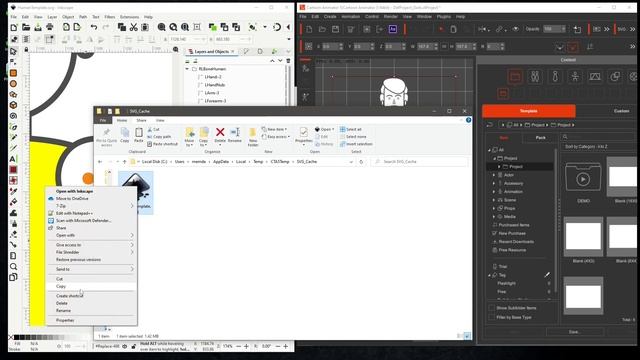This screenshot has width=640, height=360.
Task: Click Temp in Explorer breadcrumb path
Action: (x=258, y=162)
